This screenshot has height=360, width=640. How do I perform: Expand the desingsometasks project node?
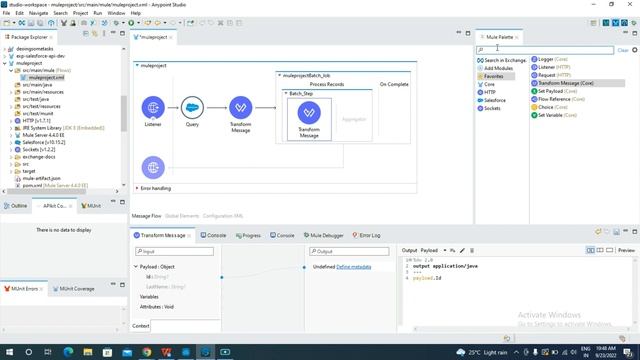click(5, 49)
